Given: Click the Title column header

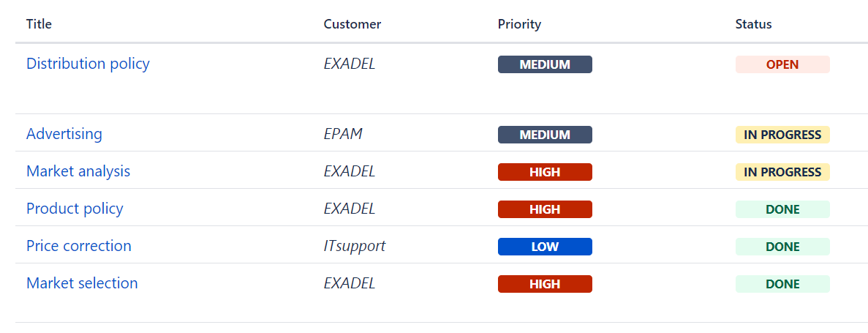Looking at the screenshot, I should pos(39,24).
